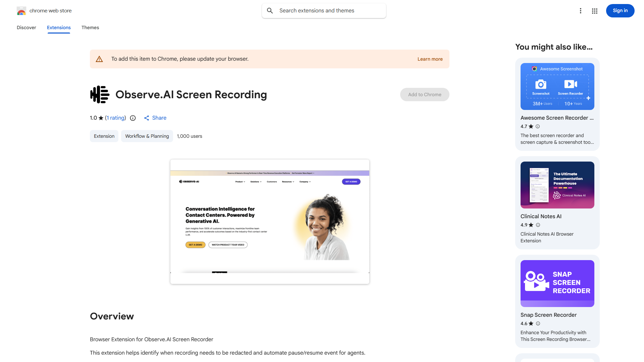This screenshot has height=362, width=644.
Task: Click the Add to Chrome button
Action: point(424,95)
